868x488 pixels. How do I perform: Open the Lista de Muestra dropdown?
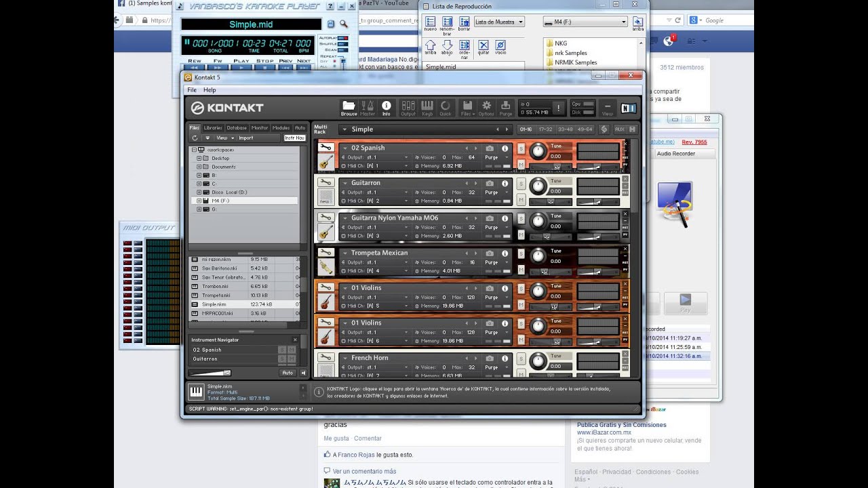(x=499, y=22)
